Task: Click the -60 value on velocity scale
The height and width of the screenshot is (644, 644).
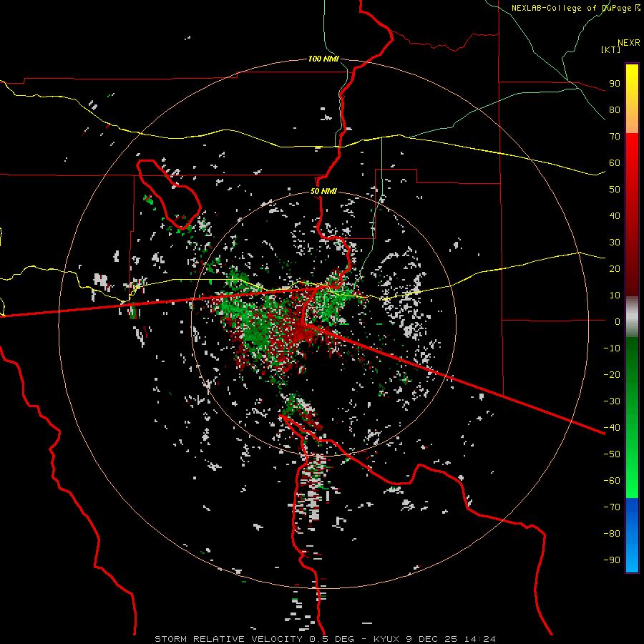Action: (x=612, y=481)
